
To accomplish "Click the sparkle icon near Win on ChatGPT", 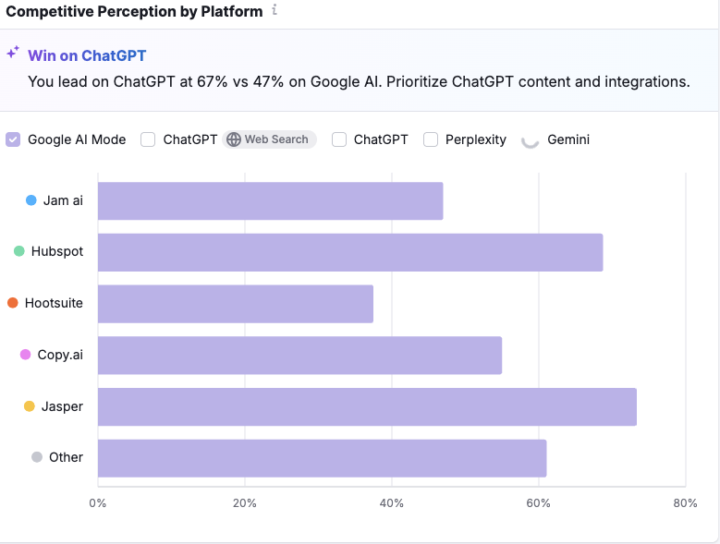I will pos(13,52).
